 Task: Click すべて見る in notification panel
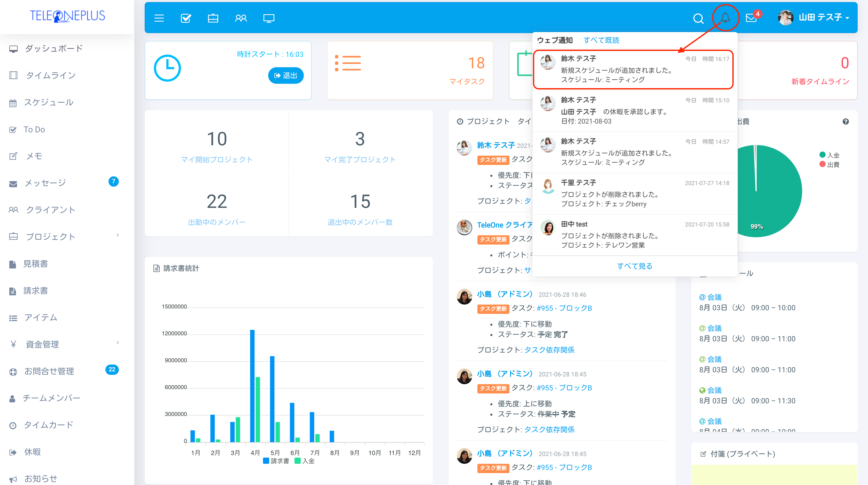click(634, 266)
